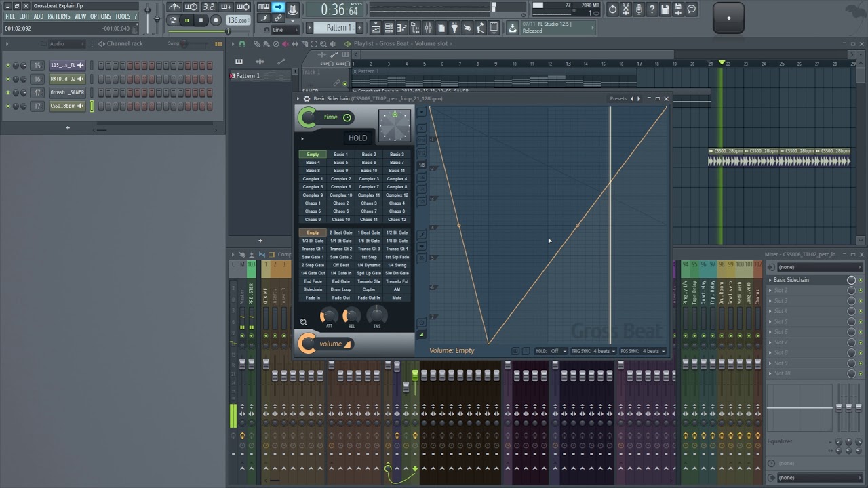Click the record button
The image size is (868, 488).
216,20
